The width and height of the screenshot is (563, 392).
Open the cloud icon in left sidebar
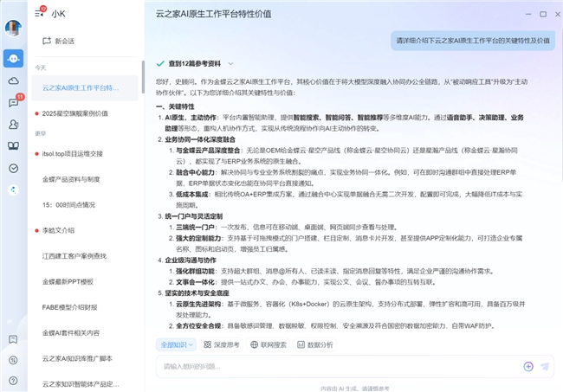(x=13, y=80)
